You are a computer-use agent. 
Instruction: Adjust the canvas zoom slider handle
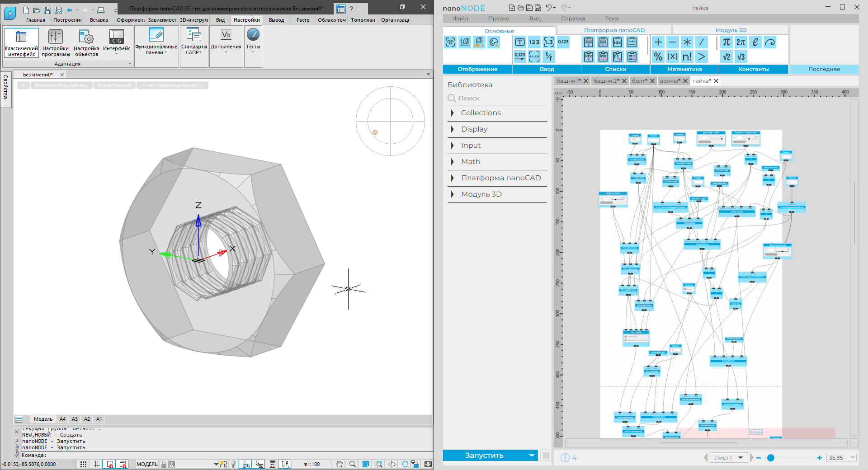tap(771, 458)
